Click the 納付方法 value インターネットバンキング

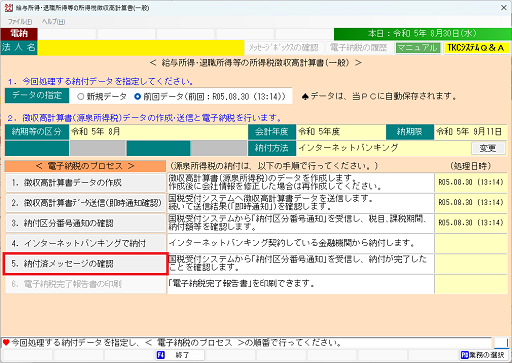(x=383, y=148)
